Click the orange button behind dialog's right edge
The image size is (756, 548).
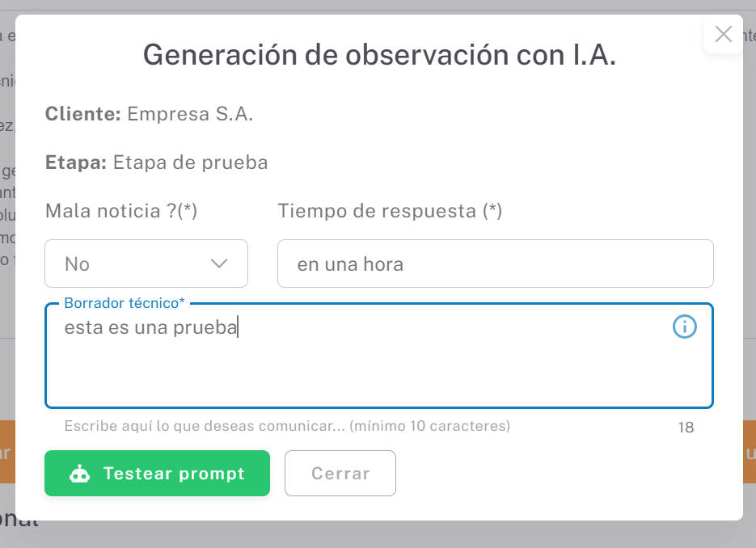point(750,452)
